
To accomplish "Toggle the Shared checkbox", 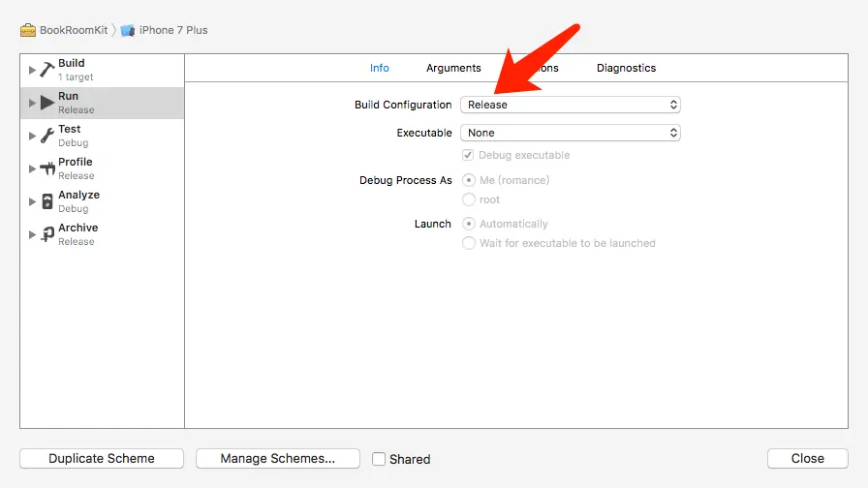I will point(380,459).
